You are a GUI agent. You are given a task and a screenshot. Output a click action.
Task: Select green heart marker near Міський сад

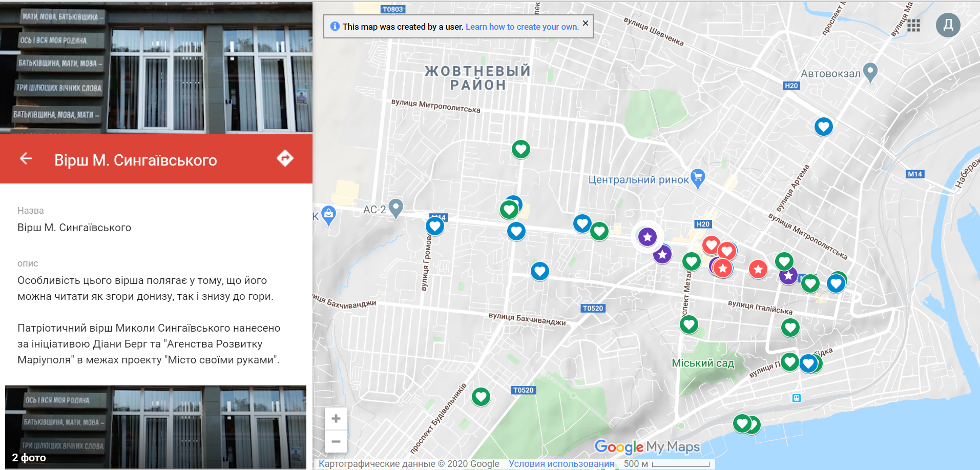(689, 324)
